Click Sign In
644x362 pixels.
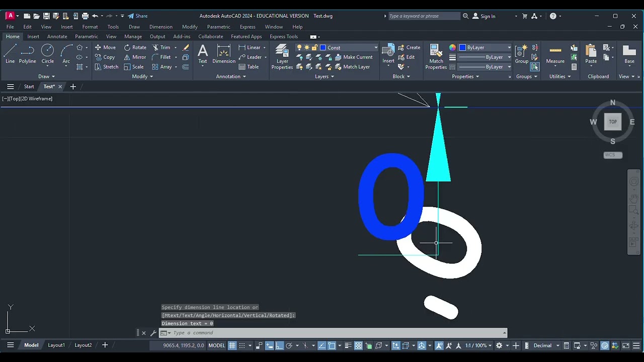[484, 16]
